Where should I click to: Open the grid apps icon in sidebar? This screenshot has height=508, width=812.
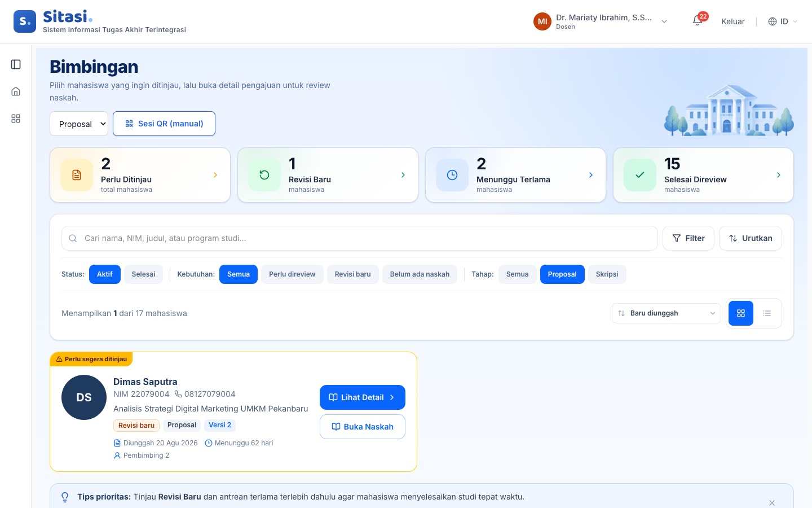click(x=16, y=119)
